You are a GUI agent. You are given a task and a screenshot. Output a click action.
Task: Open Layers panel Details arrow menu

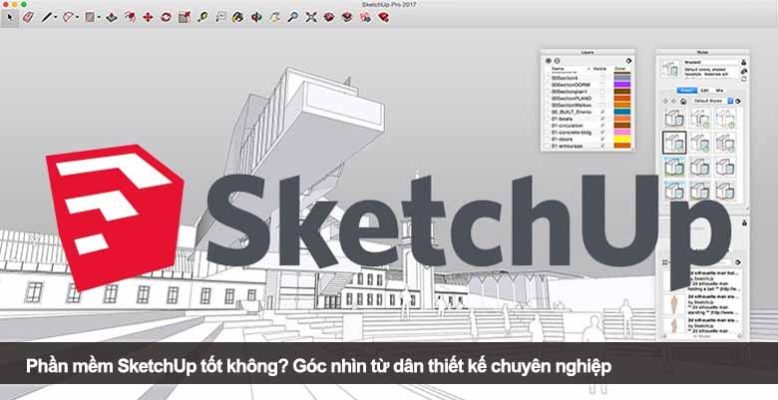(x=629, y=61)
